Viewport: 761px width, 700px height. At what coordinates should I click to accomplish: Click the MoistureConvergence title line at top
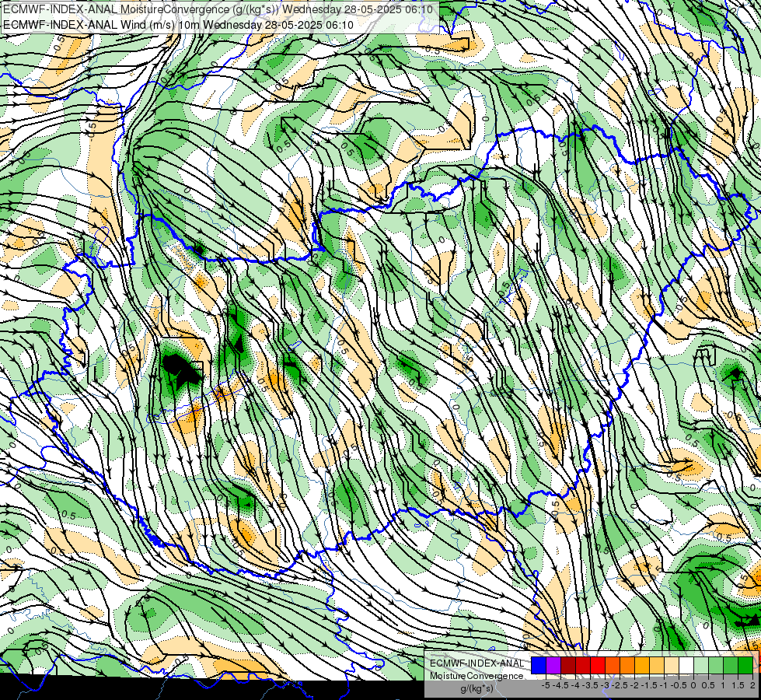point(218,9)
